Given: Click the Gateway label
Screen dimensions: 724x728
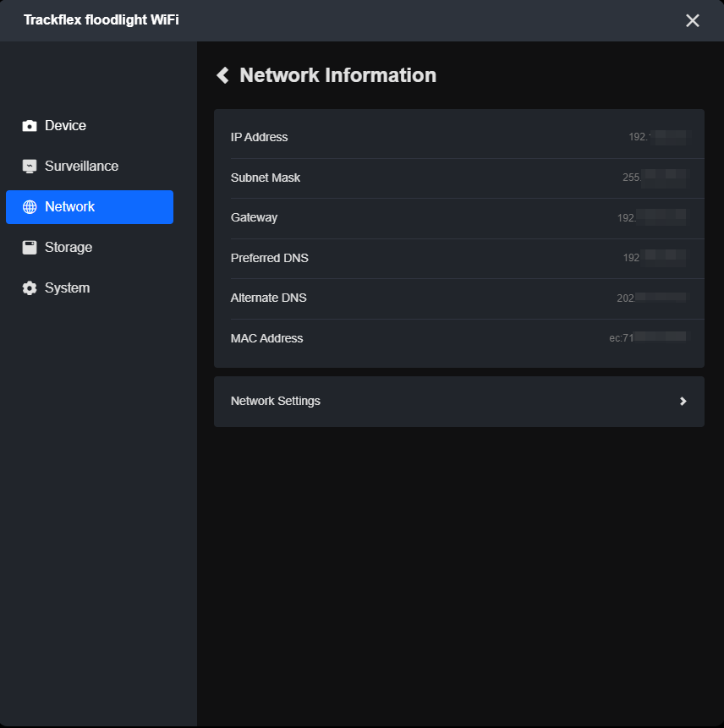Looking at the screenshot, I should (254, 218).
